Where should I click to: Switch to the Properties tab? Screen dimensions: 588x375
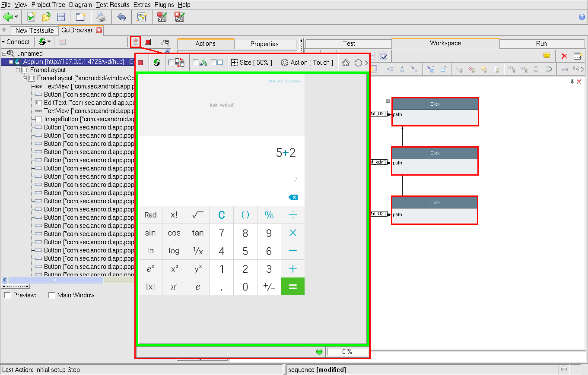point(264,44)
